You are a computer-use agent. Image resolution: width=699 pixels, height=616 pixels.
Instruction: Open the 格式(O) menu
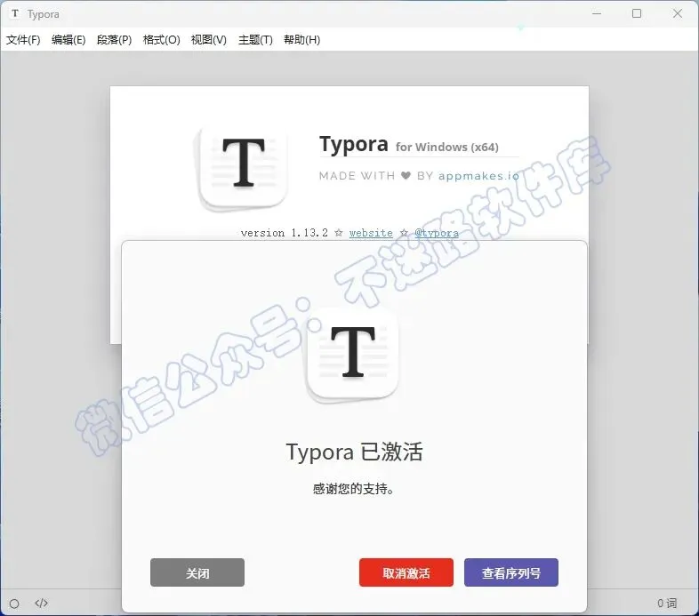161,40
